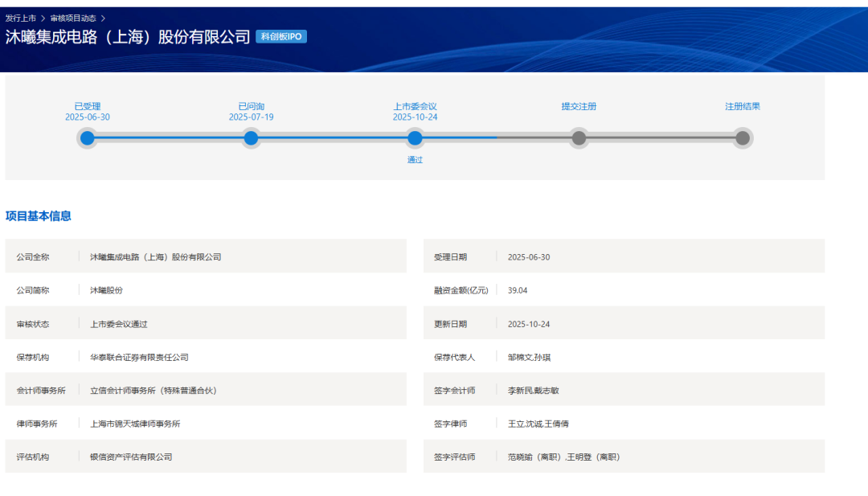868x496 pixels.
Task: Click the 注册结果 gray timeline node
Action: [743, 138]
